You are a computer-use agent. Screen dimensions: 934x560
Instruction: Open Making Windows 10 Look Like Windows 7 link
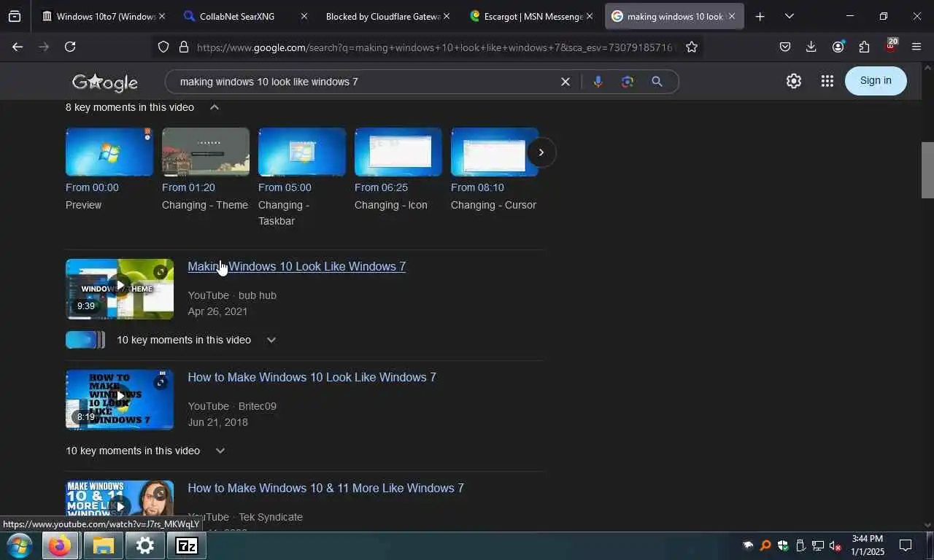[296, 267]
